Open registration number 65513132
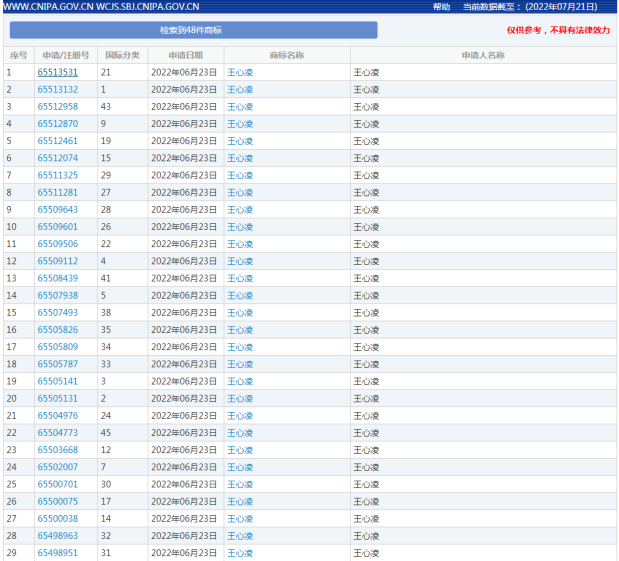 57,89
